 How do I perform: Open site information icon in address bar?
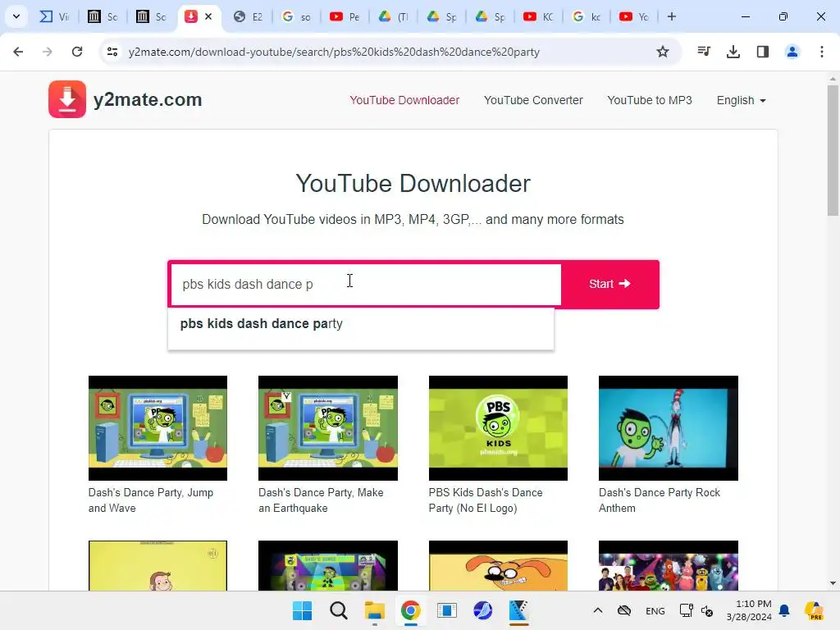click(x=112, y=52)
